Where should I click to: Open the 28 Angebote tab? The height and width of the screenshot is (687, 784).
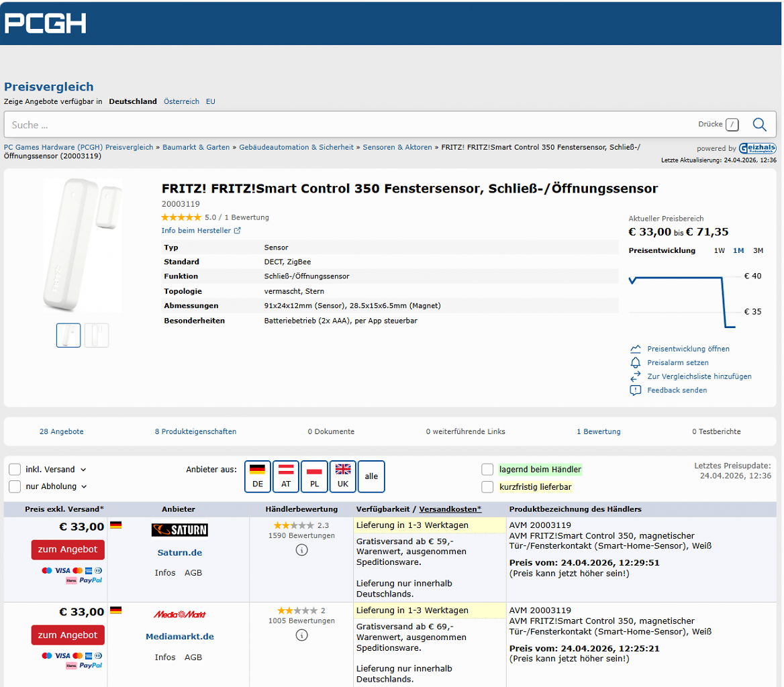click(x=62, y=431)
